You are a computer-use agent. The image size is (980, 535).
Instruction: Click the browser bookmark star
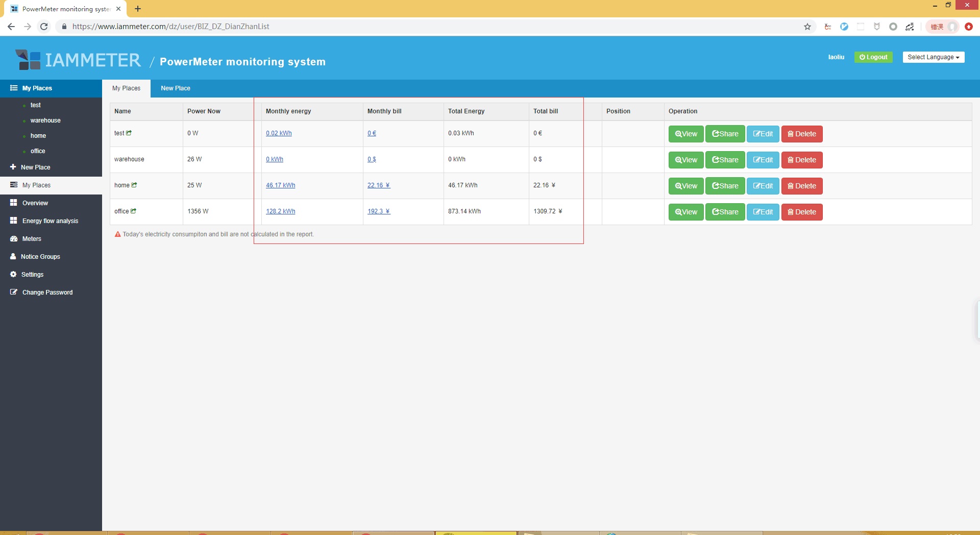point(807,26)
